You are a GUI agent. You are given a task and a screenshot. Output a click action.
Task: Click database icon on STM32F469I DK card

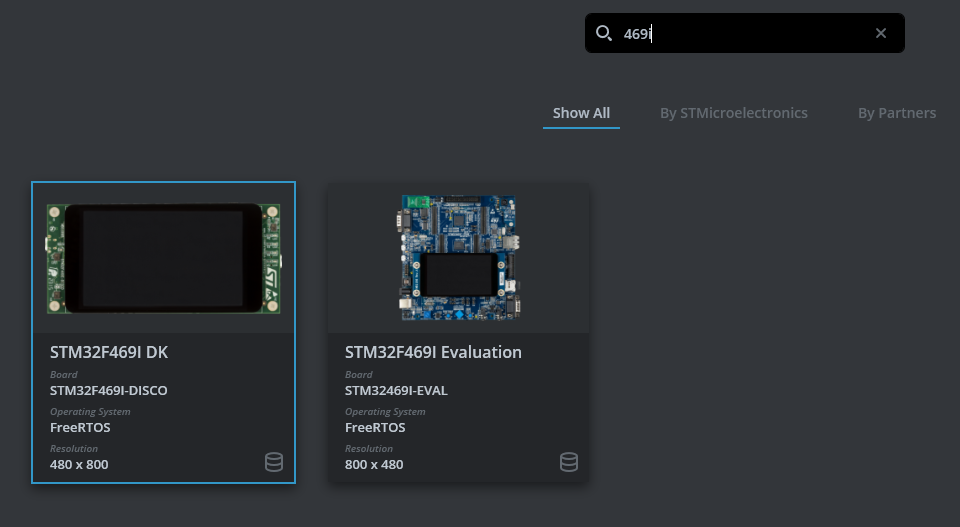(x=273, y=462)
